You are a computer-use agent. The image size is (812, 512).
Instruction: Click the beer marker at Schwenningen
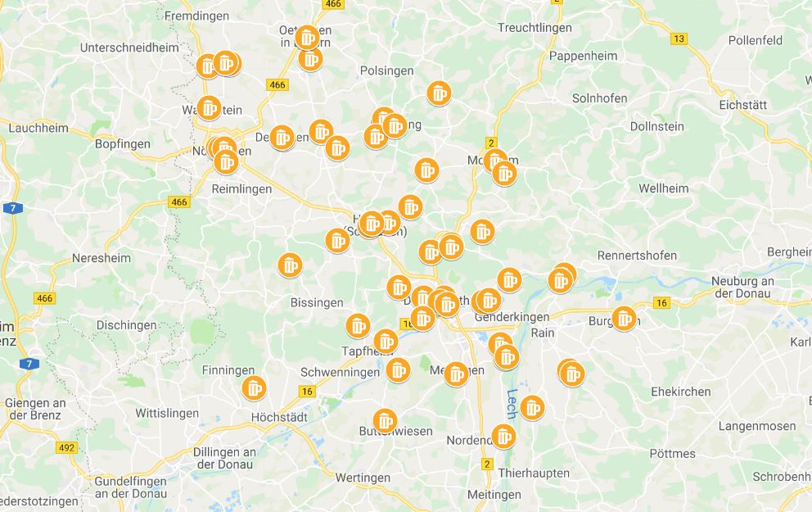coord(398,370)
